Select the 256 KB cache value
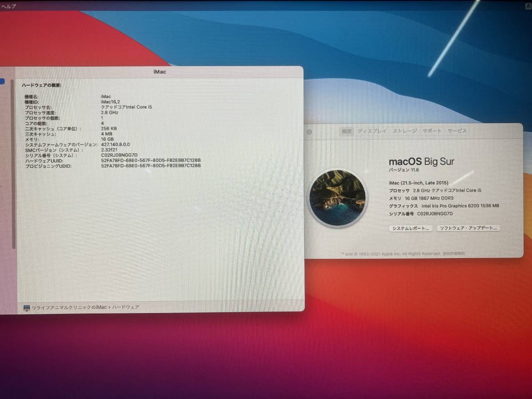Screen dimensions: 532x399 coord(109,129)
